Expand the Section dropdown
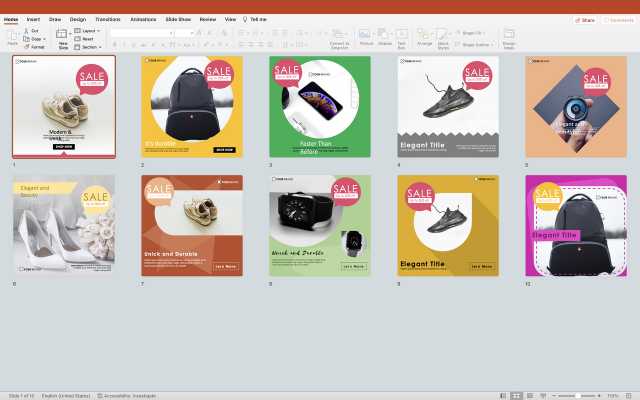 [x=89, y=46]
